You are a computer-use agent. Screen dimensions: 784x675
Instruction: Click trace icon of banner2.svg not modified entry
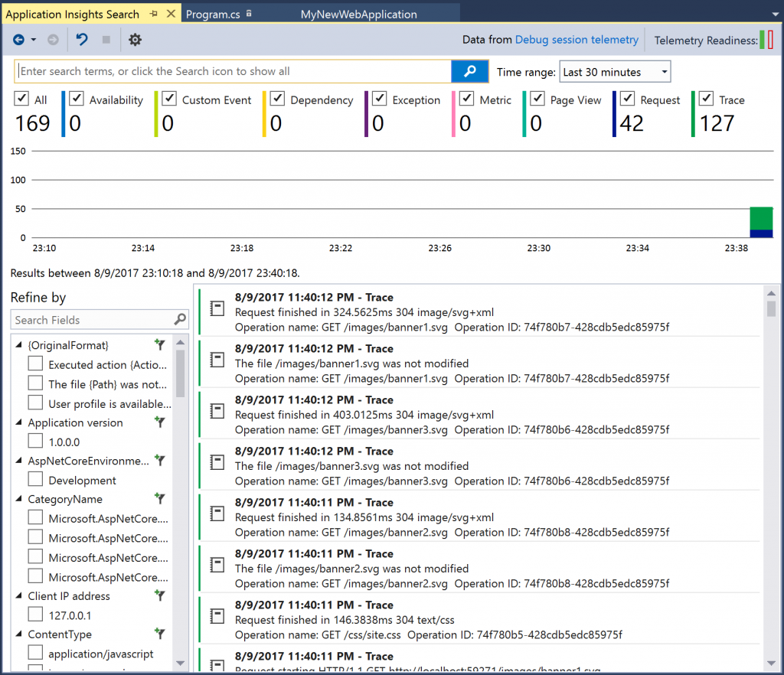pyautogui.click(x=217, y=565)
